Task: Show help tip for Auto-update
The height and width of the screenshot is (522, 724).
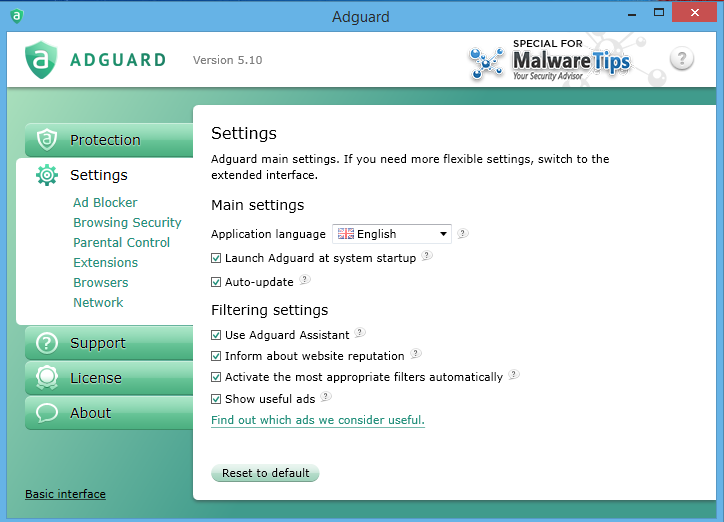Action: [304, 279]
